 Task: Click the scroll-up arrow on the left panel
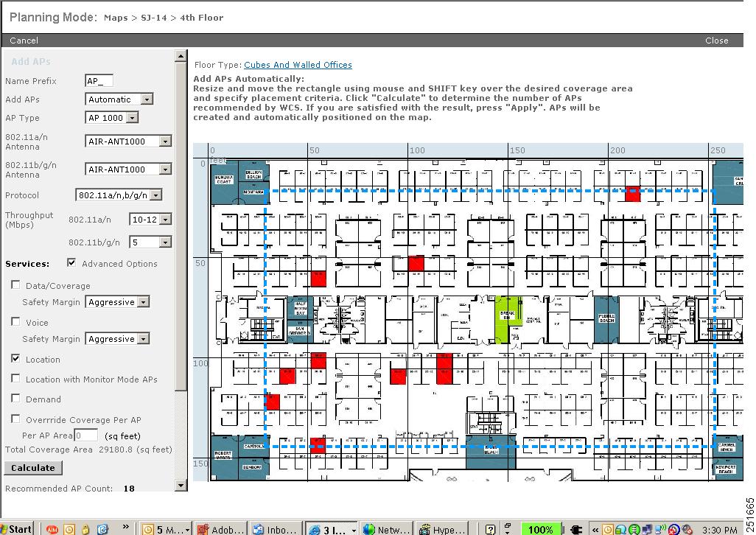[179, 55]
